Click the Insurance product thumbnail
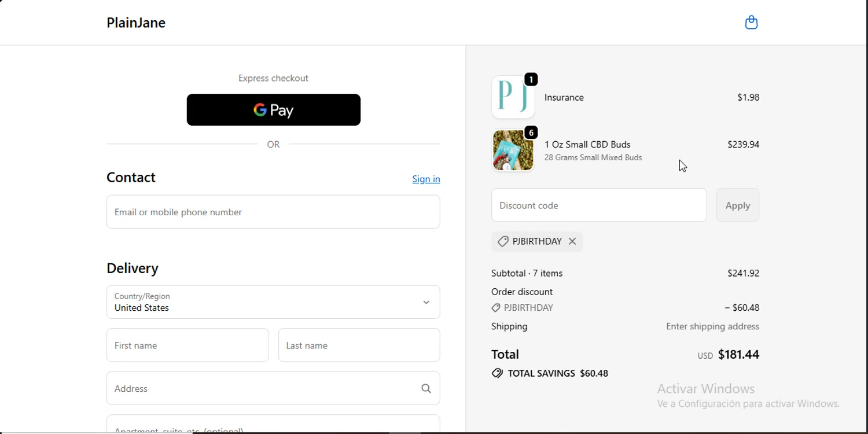 pos(513,97)
